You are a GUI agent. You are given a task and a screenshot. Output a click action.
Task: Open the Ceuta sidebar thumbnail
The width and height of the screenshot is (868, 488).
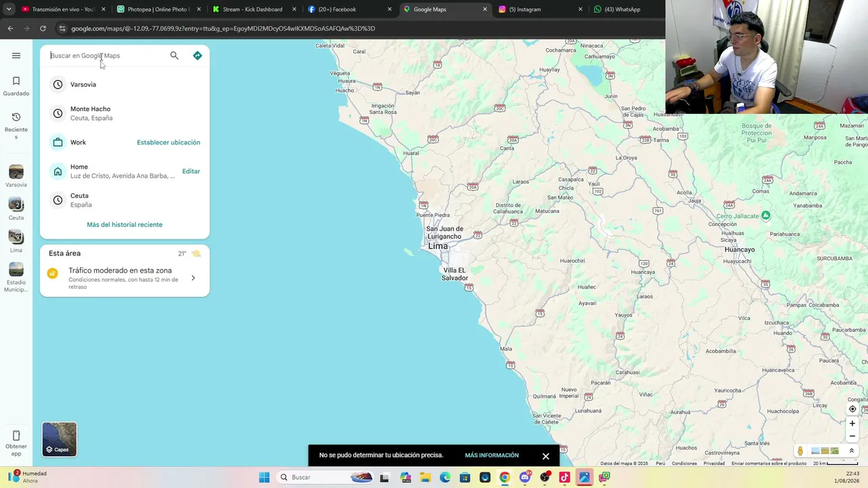point(16,209)
